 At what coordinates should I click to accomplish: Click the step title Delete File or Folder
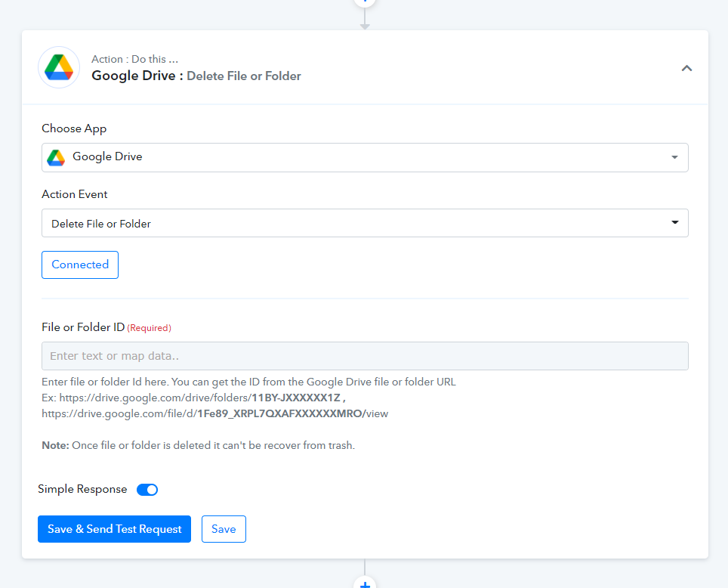point(244,76)
